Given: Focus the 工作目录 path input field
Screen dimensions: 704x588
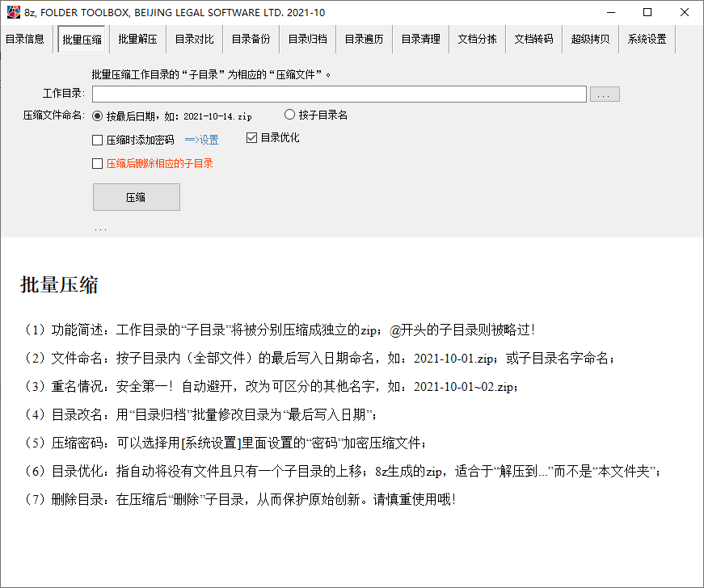Looking at the screenshot, I should (339, 94).
